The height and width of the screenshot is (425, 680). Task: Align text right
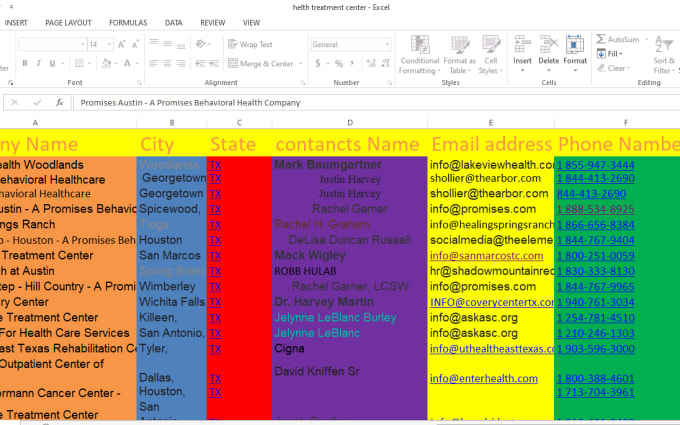[181, 63]
